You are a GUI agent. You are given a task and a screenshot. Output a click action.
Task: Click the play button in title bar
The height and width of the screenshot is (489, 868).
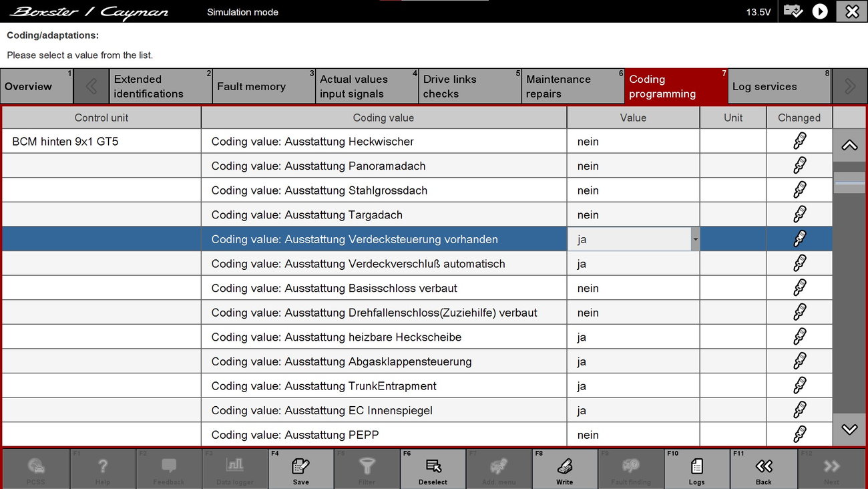[x=820, y=11]
